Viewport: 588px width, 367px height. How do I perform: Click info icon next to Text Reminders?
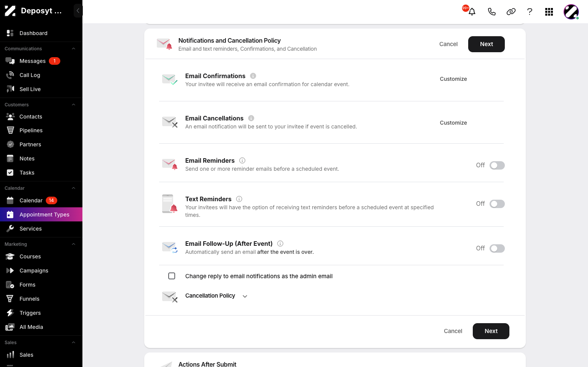coord(239,199)
